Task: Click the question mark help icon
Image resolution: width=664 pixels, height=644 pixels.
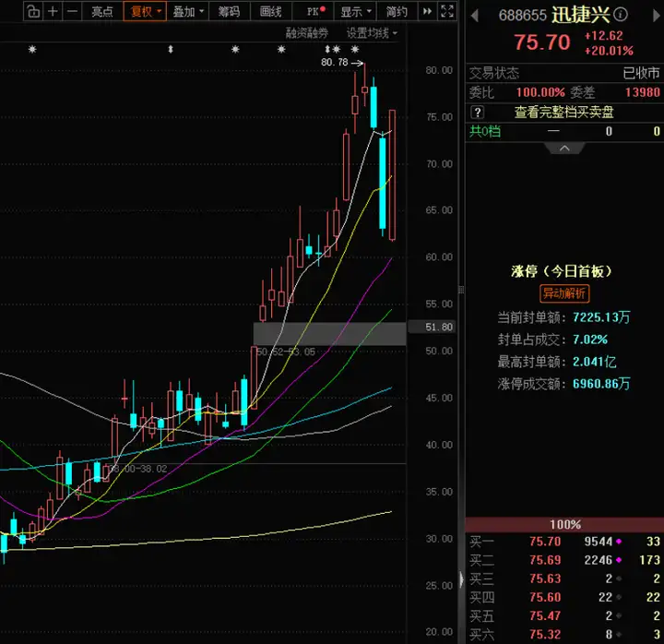Action: [478, 113]
